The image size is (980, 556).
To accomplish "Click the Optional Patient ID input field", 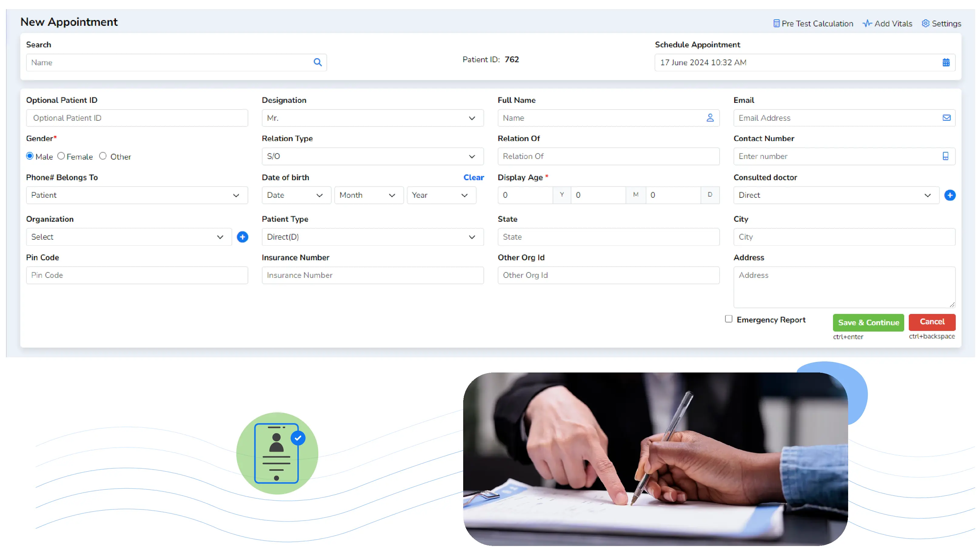I will click(137, 118).
